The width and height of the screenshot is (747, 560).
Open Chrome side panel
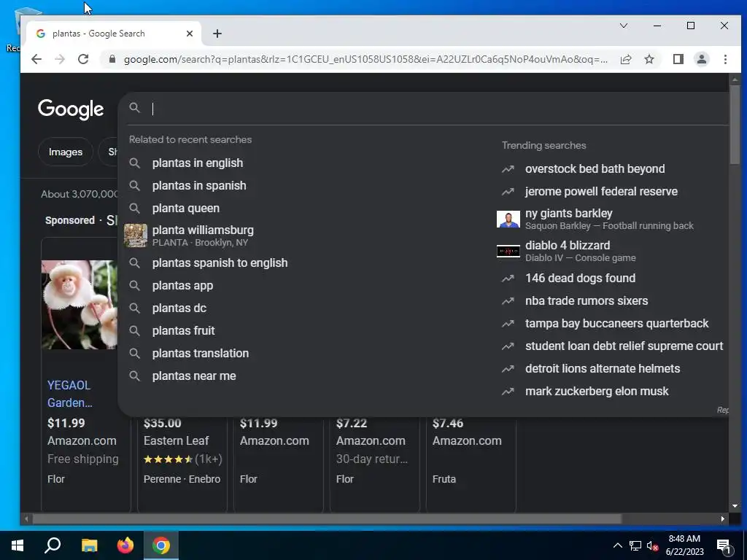click(x=678, y=59)
